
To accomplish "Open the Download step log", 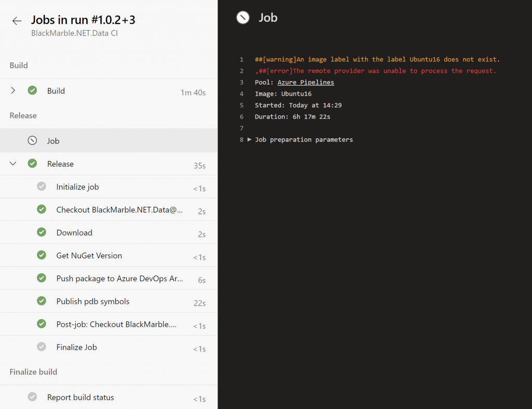I will (109, 232).
